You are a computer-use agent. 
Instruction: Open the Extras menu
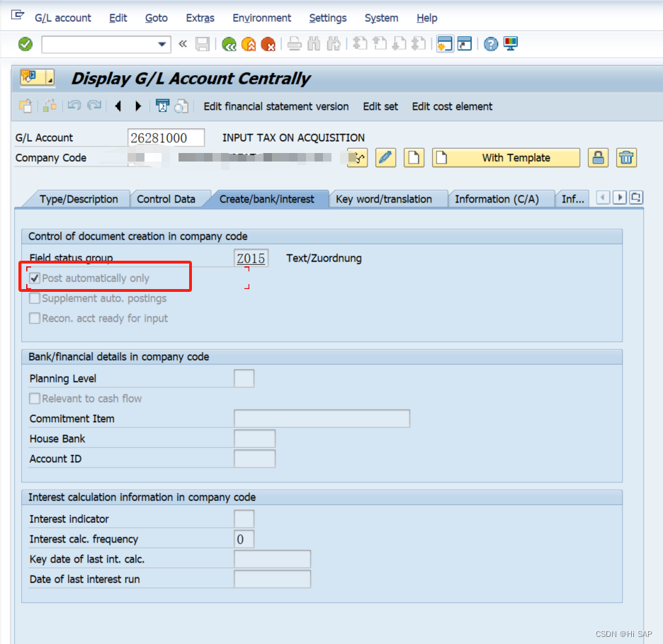pyautogui.click(x=200, y=18)
